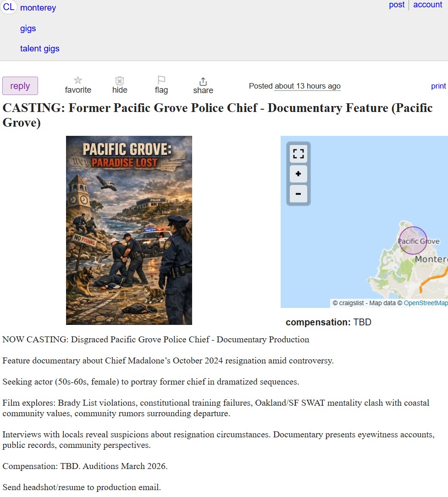This screenshot has width=448, height=497.
Task: Open the share options icon
Action: [203, 82]
